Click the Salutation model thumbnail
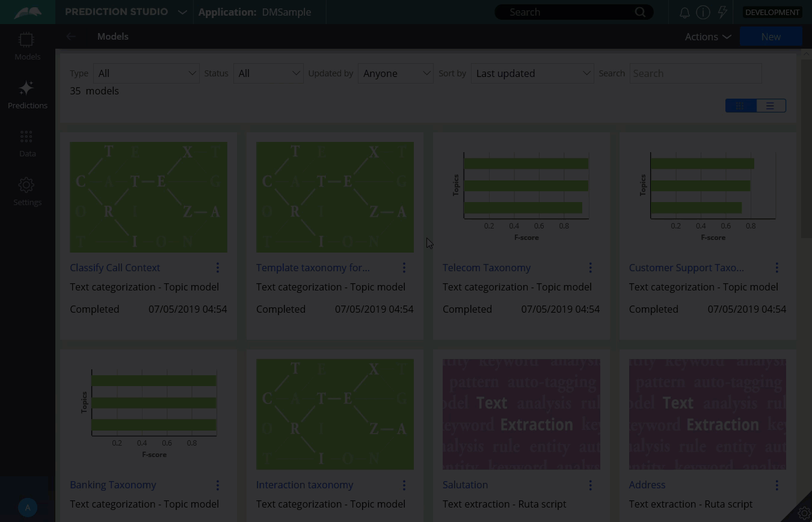This screenshot has width=812, height=522. click(x=521, y=414)
